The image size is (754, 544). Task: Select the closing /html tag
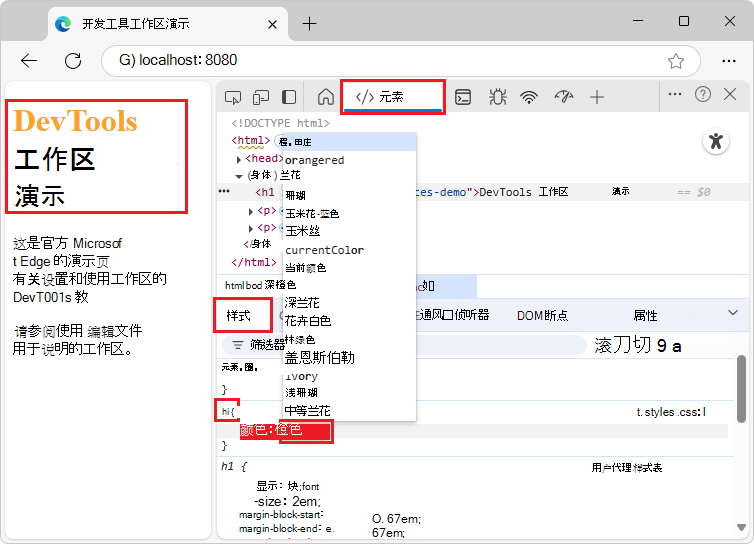[x=254, y=262]
